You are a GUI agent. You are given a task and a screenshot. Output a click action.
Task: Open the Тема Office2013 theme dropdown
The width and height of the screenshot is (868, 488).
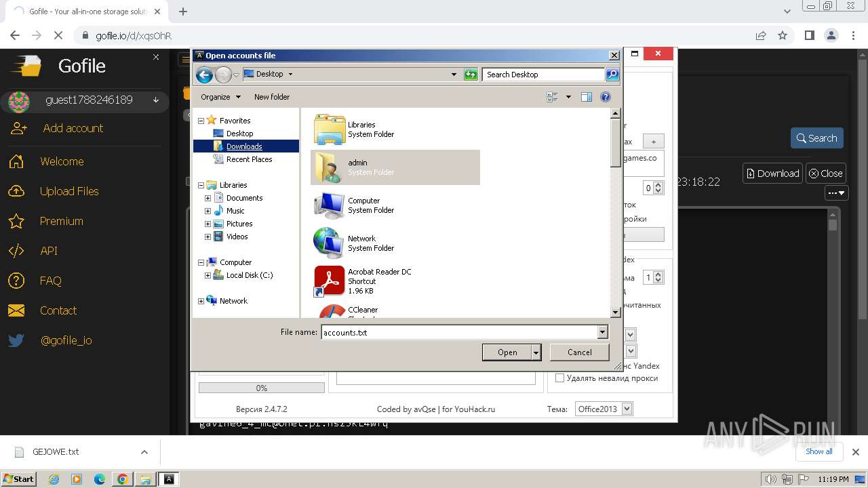pos(627,409)
